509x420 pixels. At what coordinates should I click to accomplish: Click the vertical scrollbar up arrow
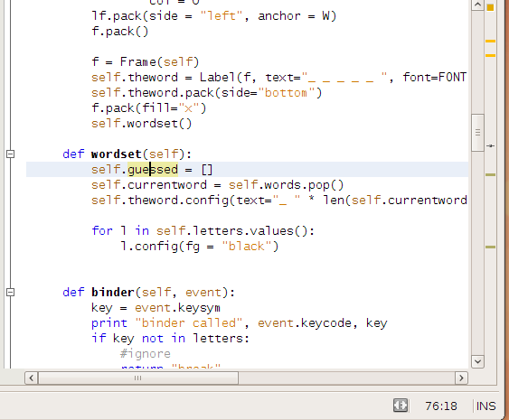click(x=477, y=5)
